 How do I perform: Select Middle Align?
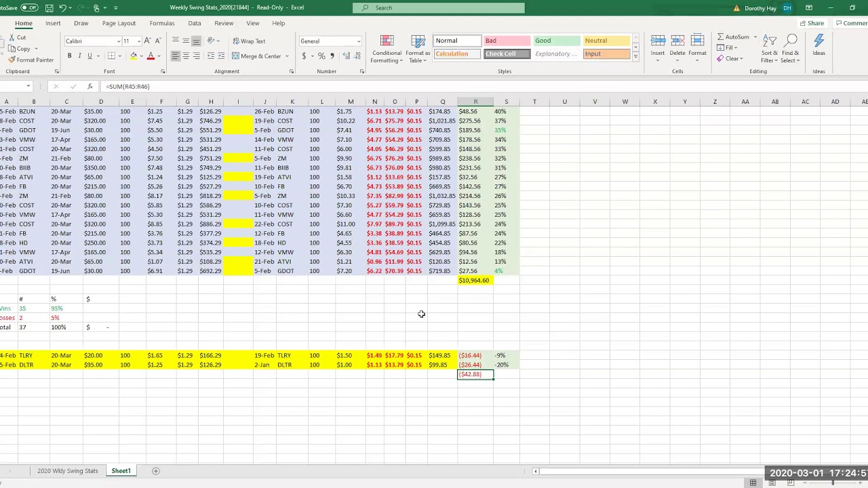pyautogui.click(x=186, y=41)
